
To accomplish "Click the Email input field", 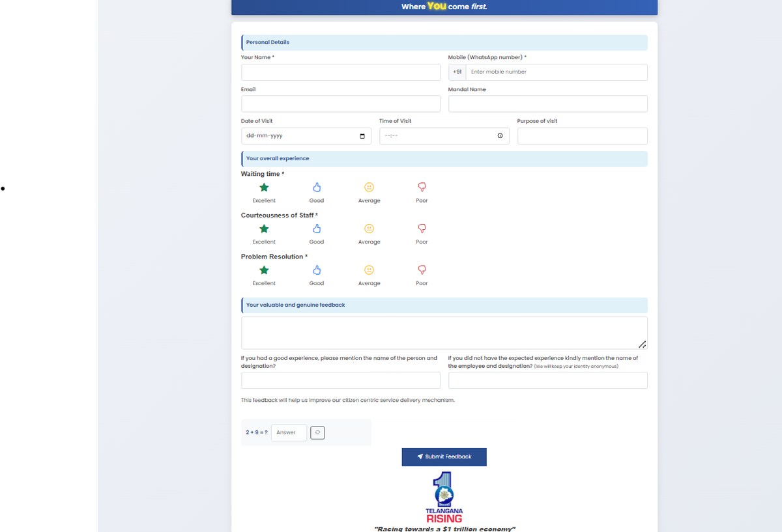I will pos(340,104).
